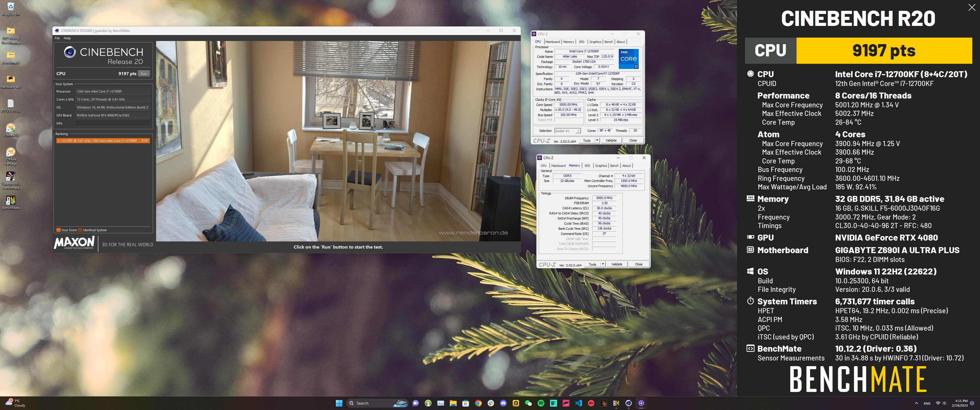Launch the 3DMark03 desktop shortcut
Viewport: 980px width, 410px height.
click(x=11, y=130)
